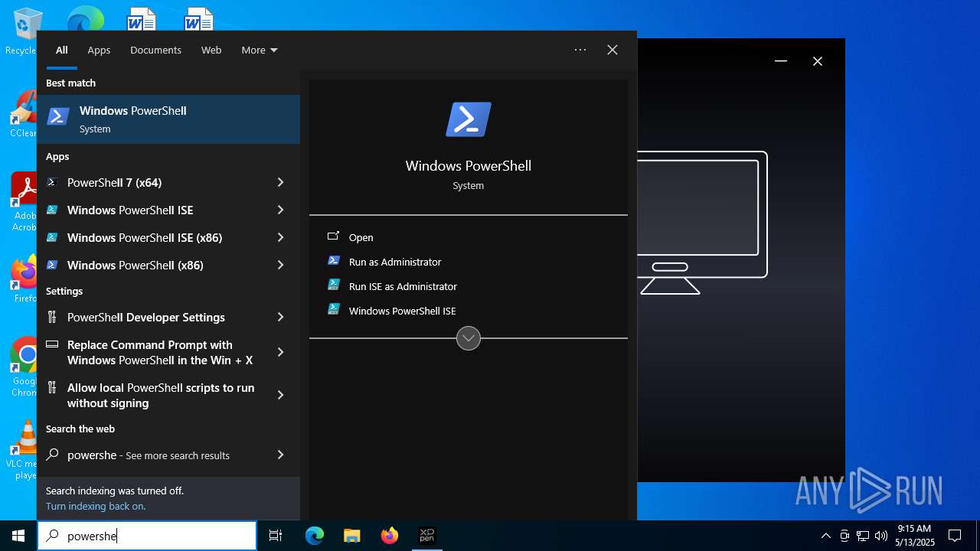Expand Windows PowerShell (x86) arrow

point(280,265)
